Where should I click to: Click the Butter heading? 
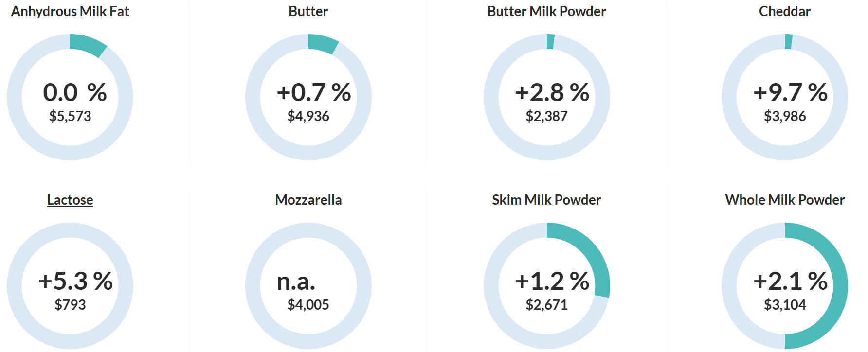(308, 11)
